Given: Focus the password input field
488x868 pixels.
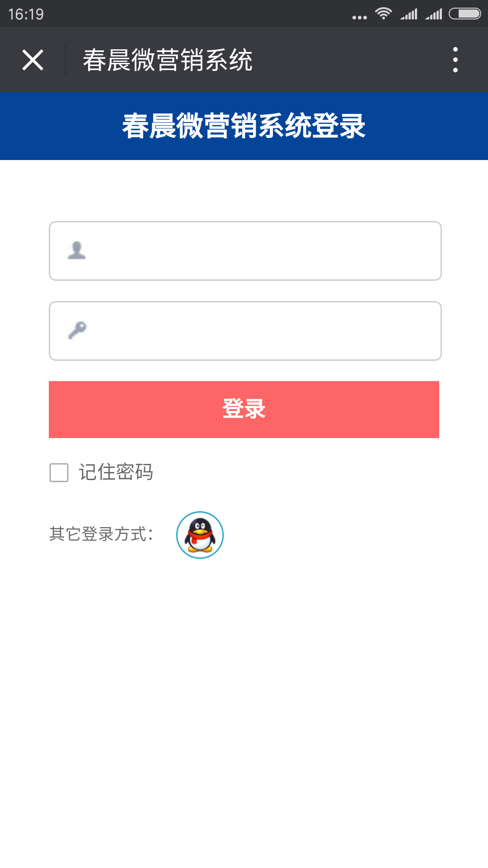Looking at the screenshot, I should pyautogui.click(x=245, y=331).
